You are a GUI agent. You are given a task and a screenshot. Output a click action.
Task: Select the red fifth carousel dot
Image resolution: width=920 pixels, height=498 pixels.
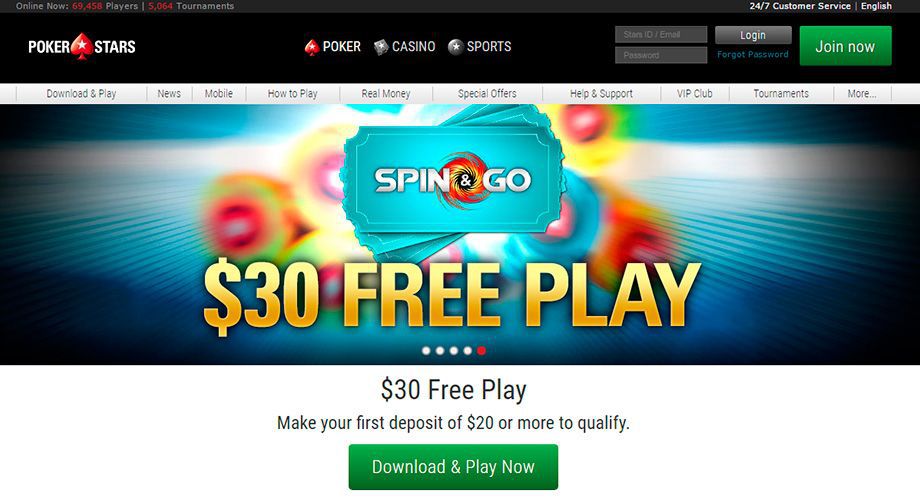481,351
